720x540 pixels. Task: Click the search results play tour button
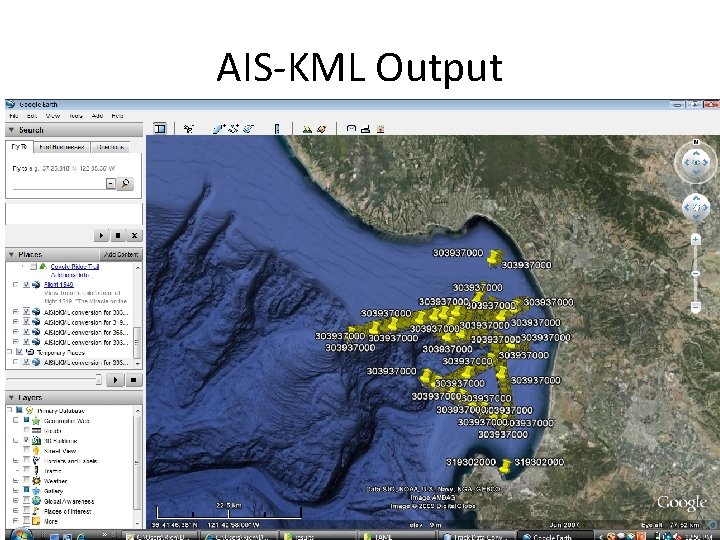(101, 236)
